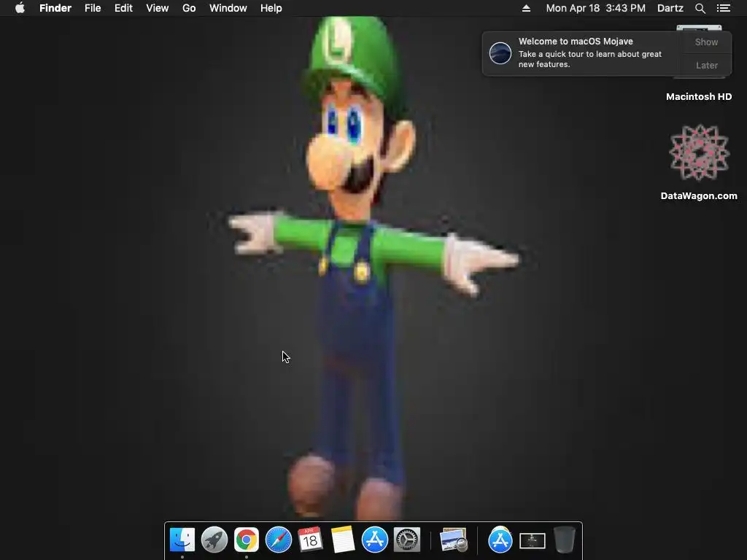Screen dimensions: 747x560
Task: Click the 'Take a quick tour' notification text
Action: 589,59
